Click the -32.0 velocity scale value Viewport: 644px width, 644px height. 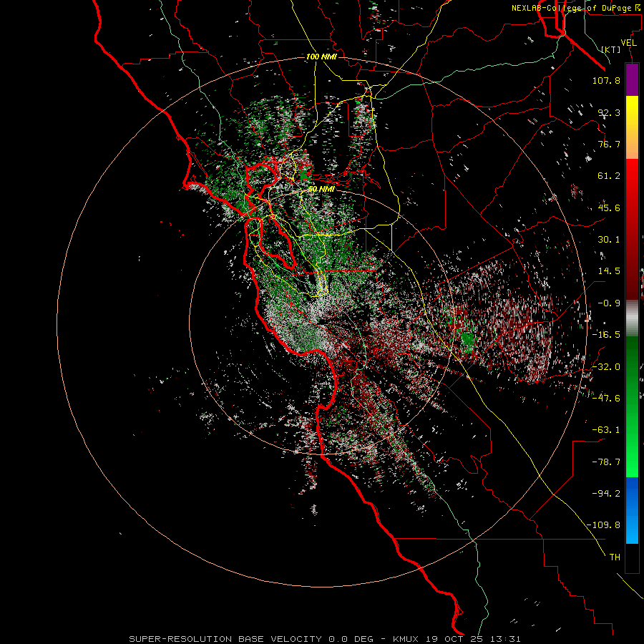606,367
